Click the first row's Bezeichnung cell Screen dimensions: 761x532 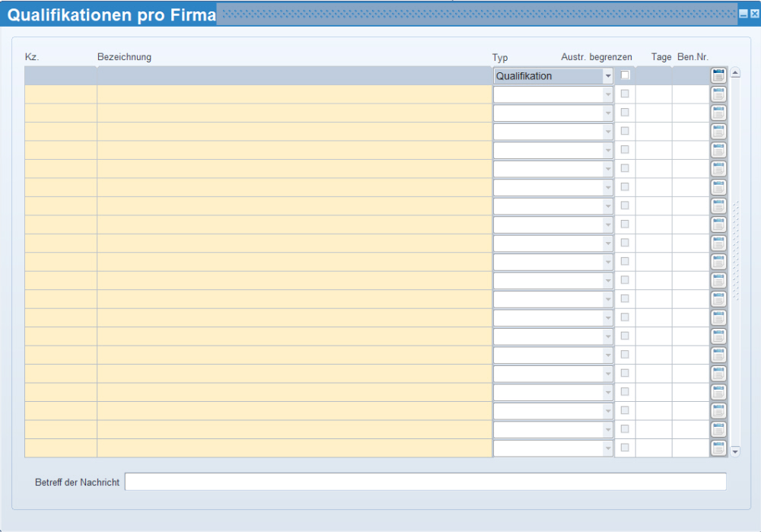(x=294, y=75)
